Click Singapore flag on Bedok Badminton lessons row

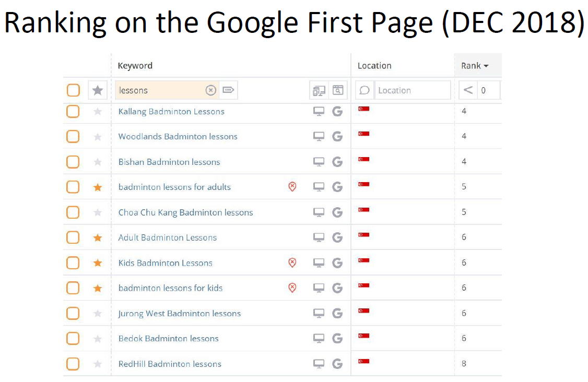tap(364, 336)
